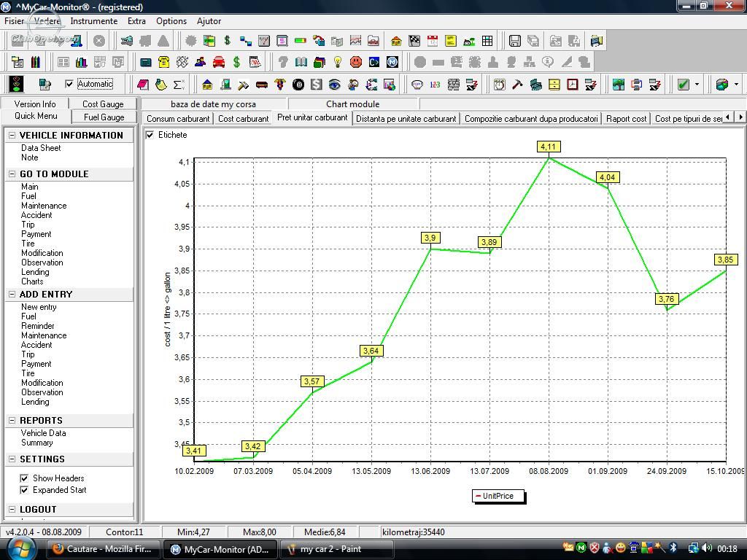Click the open book toolbar icon

(x=301, y=62)
